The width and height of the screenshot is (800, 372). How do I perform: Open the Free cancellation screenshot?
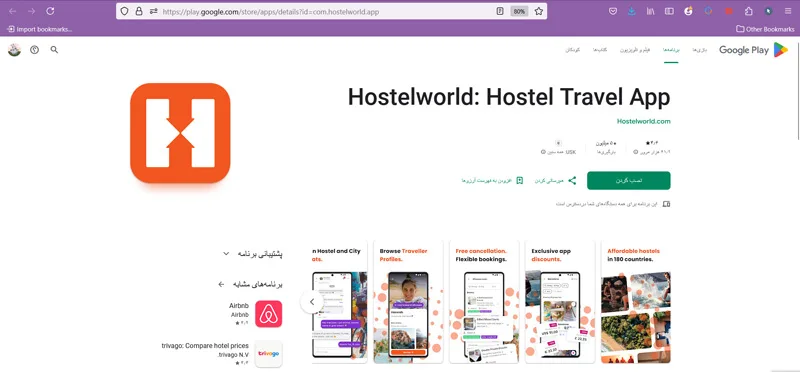click(x=484, y=302)
